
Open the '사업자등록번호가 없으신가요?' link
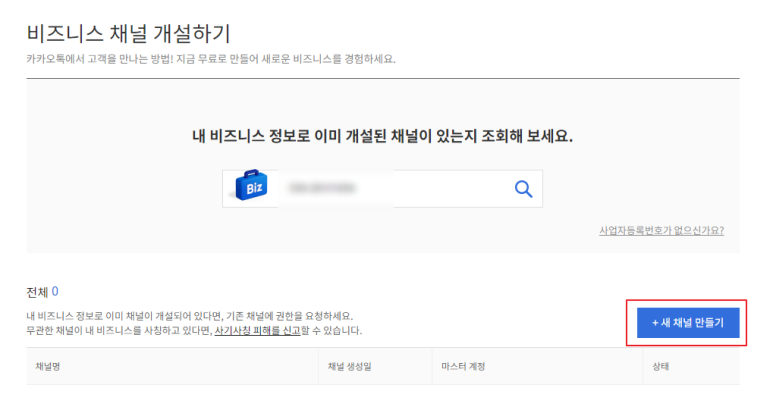661,230
